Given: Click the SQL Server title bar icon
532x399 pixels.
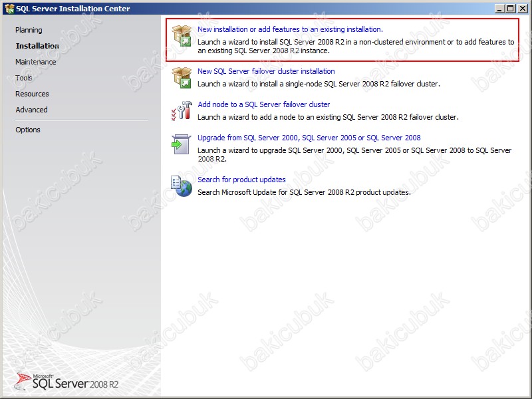Looking at the screenshot, I should click(9, 9).
